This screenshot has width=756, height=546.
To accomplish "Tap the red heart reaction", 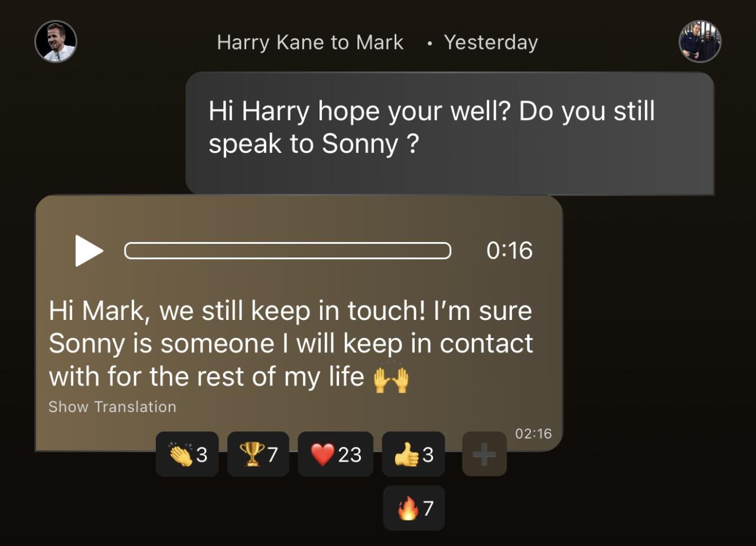I will point(335,455).
